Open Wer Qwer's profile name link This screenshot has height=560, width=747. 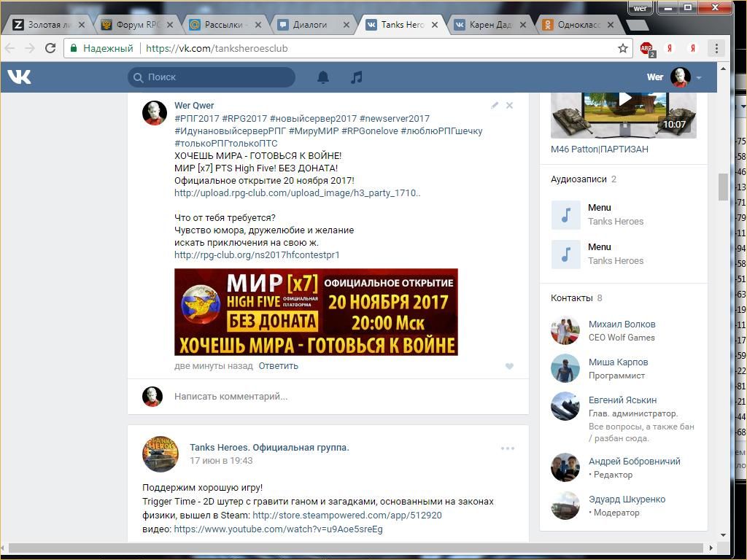[x=194, y=105]
